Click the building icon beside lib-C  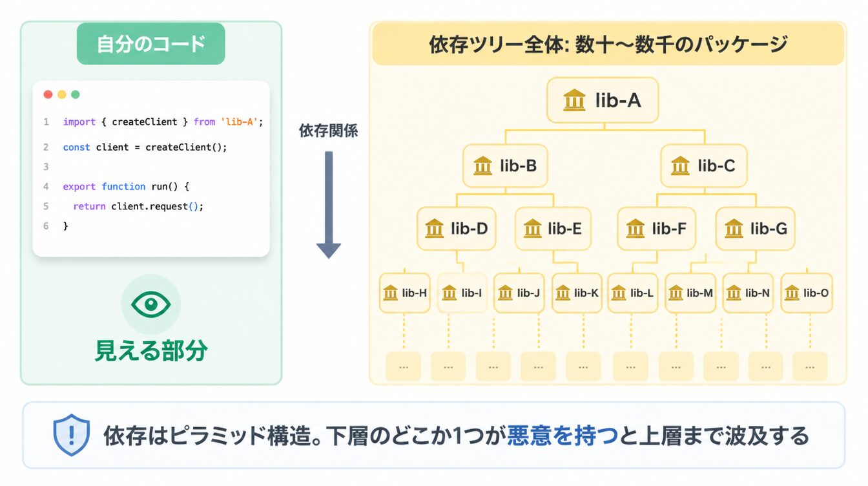tap(680, 166)
